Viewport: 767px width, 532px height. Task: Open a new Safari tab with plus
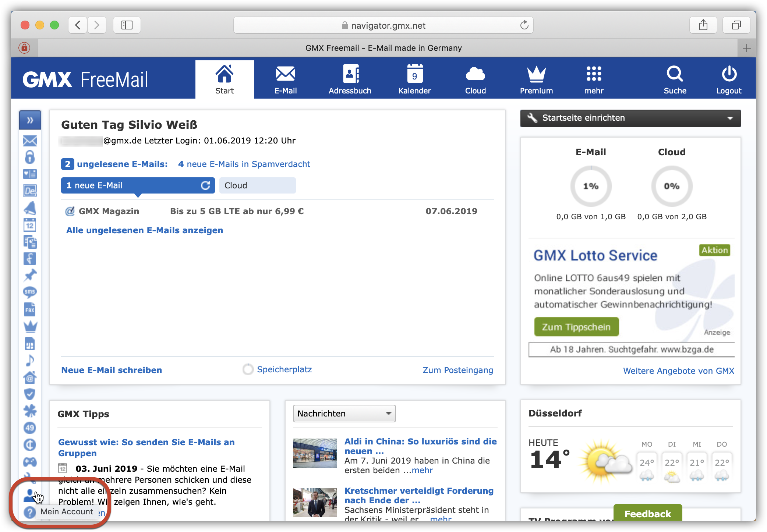pyautogui.click(x=746, y=48)
